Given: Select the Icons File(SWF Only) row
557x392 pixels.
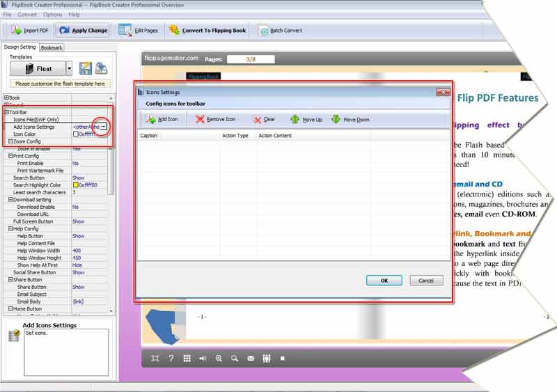Looking at the screenshot, I should (x=56, y=120).
